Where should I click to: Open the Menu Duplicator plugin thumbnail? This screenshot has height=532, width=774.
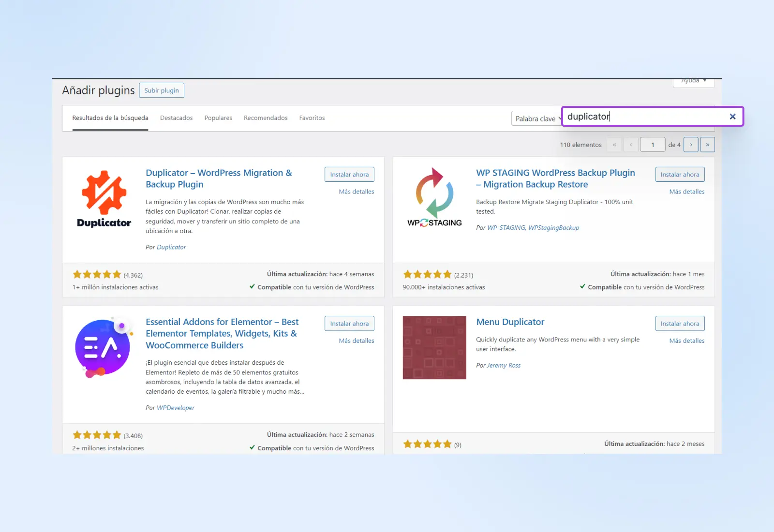coord(434,347)
